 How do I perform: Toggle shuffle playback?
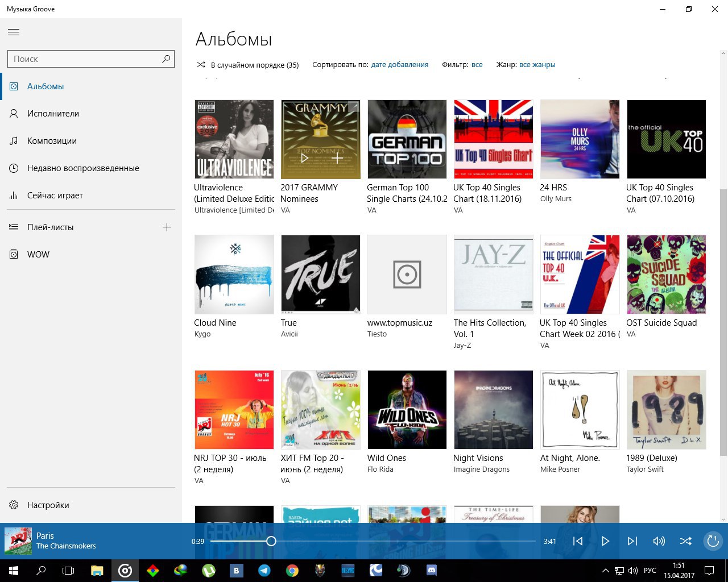pos(686,541)
